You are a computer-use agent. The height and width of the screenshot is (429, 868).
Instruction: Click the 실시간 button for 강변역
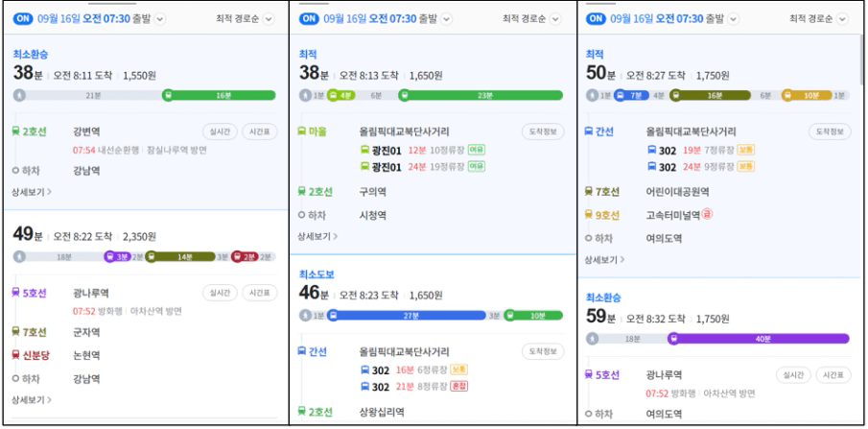(x=218, y=131)
